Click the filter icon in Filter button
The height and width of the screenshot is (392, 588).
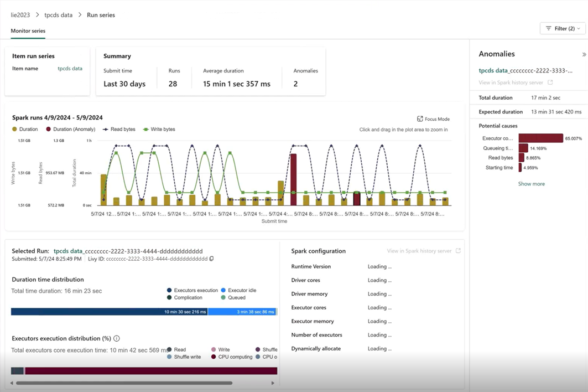click(x=549, y=28)
